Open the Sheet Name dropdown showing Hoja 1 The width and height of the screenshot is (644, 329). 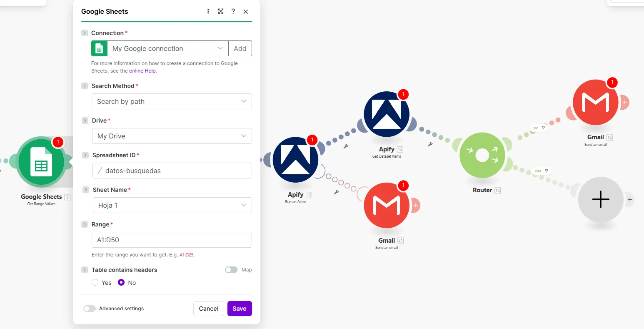click(172, 205)
